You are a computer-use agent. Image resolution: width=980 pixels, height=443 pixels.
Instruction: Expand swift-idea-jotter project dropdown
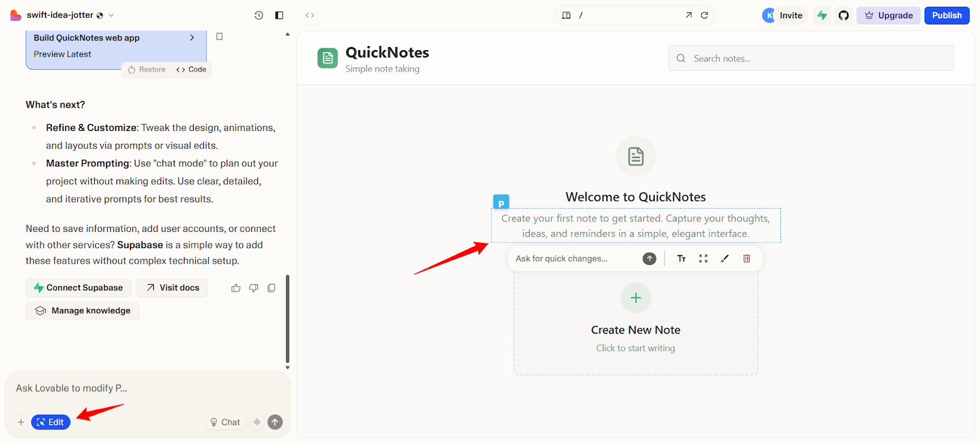(x=111, y=15)
